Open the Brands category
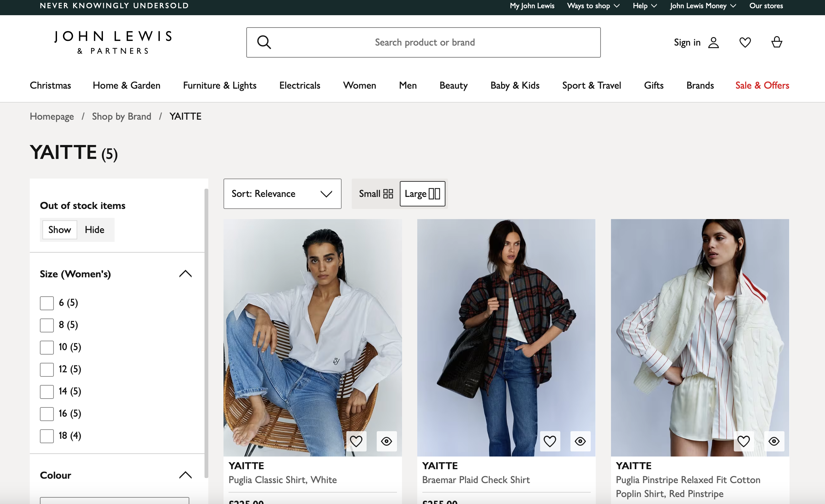The width and height of the screenshot is (825, 504). pyautogui.click(x=700, y=85)
